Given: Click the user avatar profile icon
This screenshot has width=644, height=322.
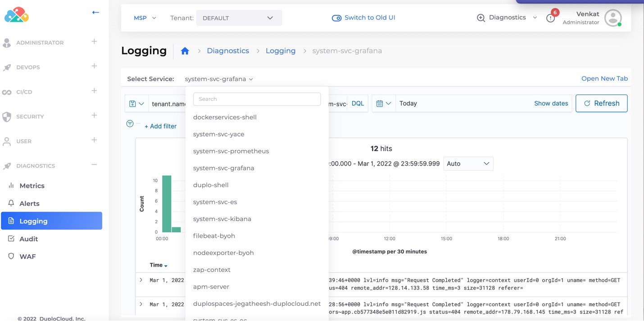Looking at the screenshot, I should 612,18.
